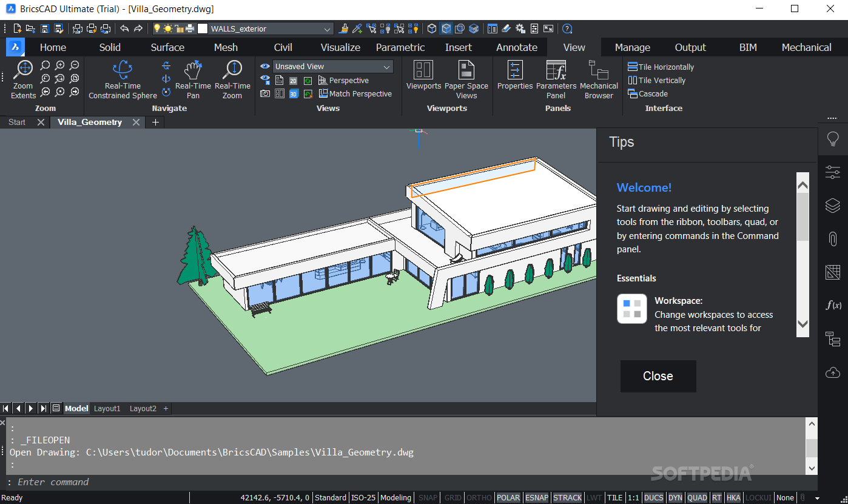Switch to the Annotate ribbon tab
The image size is (848, 504).
point(517,47)
